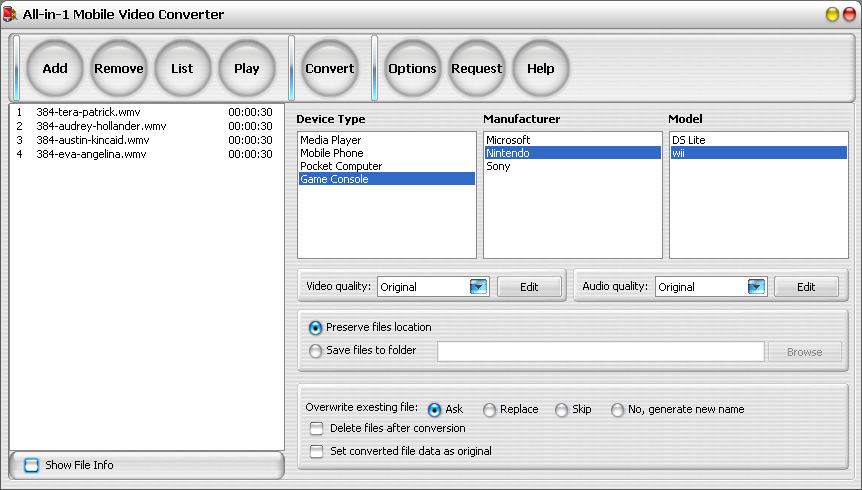Enable Delete files after conversion checkbox

[317, 429]
